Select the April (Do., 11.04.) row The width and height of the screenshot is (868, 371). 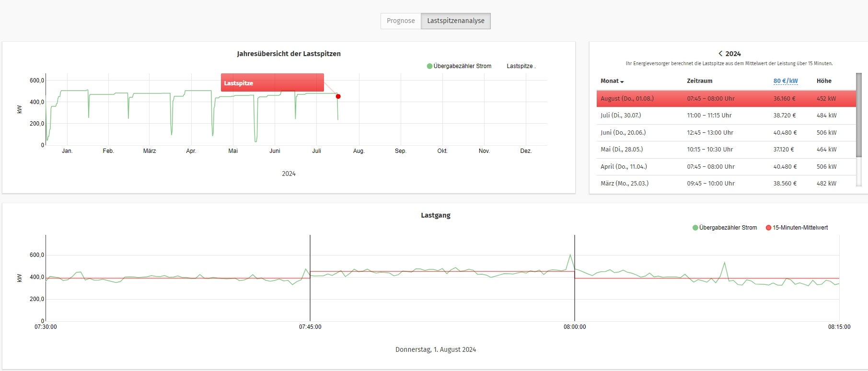[726, 167]
